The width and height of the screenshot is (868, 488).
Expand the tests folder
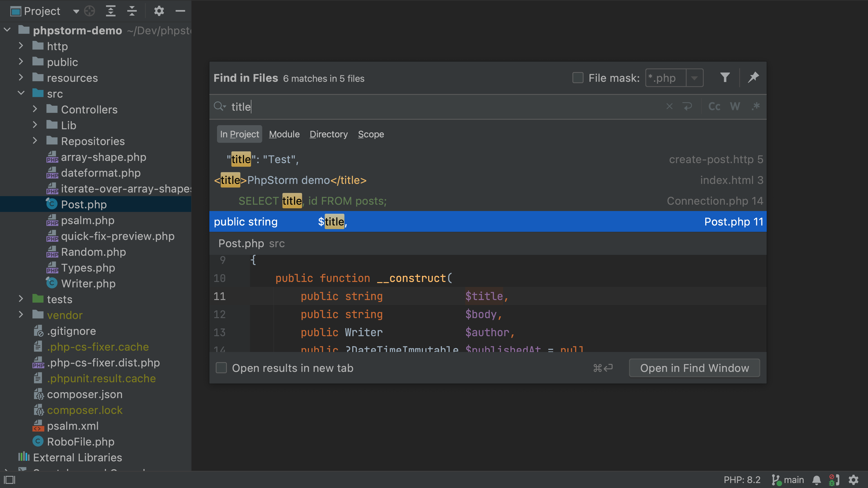click(x=21, y=299)
